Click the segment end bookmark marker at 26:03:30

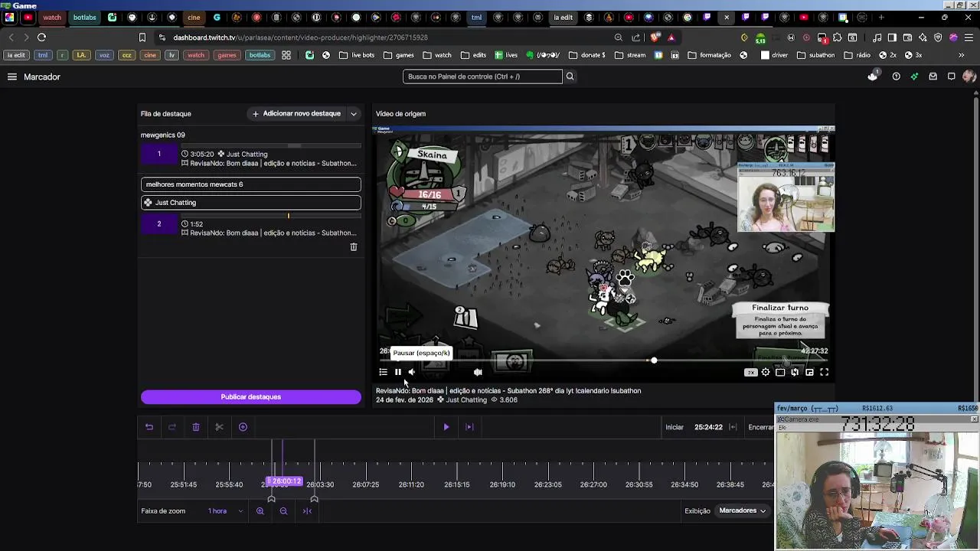coord(314,499)
